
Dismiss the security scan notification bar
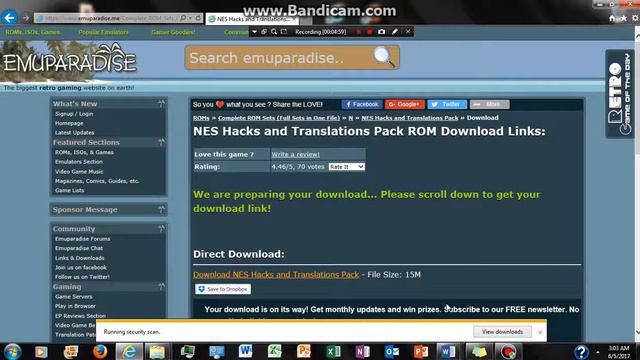(540, 332)
